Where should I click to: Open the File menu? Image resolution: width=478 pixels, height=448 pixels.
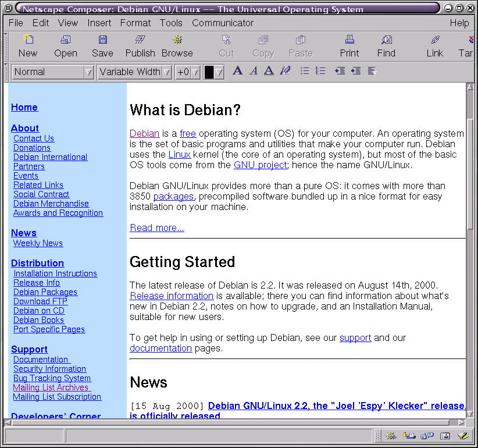16,23
